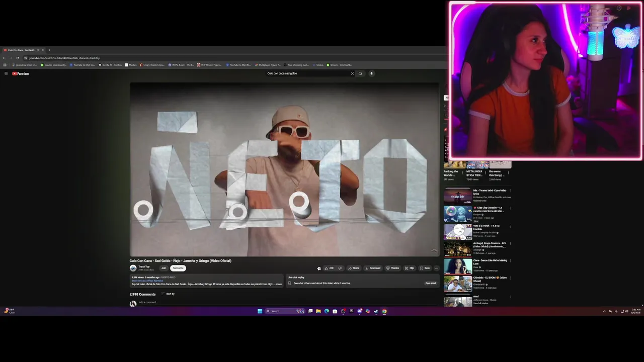Click the TrashToy channel avatar

[133, 268]
